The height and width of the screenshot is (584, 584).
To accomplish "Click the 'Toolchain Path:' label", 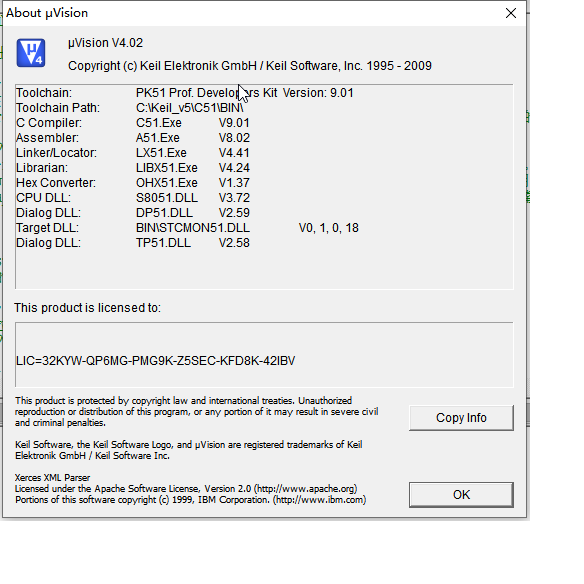I will [58, 108].
